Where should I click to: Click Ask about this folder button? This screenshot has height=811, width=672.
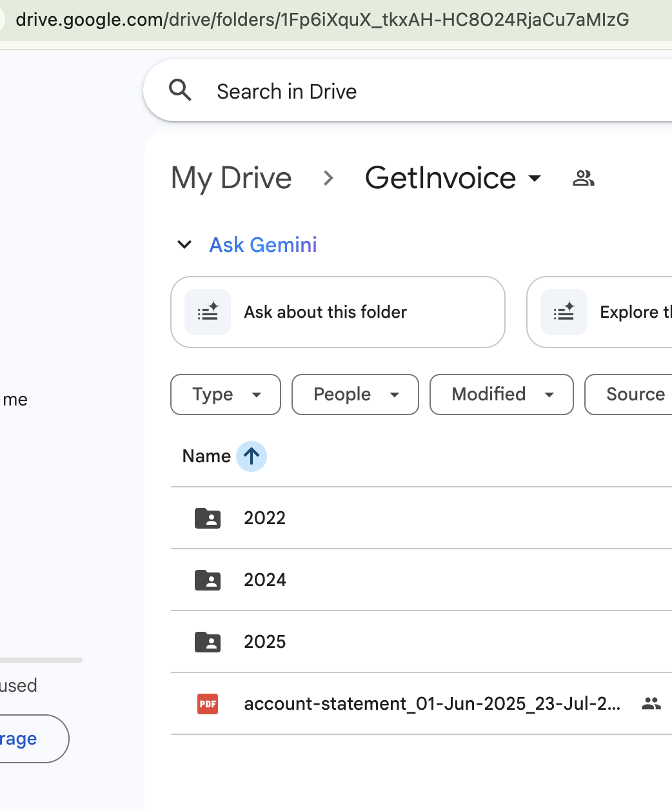(x=338, y=312)
